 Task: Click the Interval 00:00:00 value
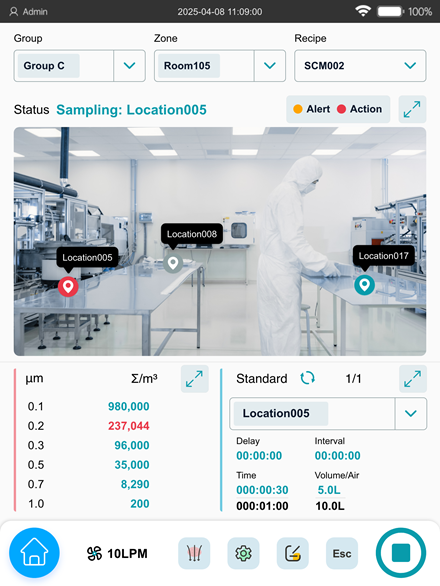coord(338,456)
